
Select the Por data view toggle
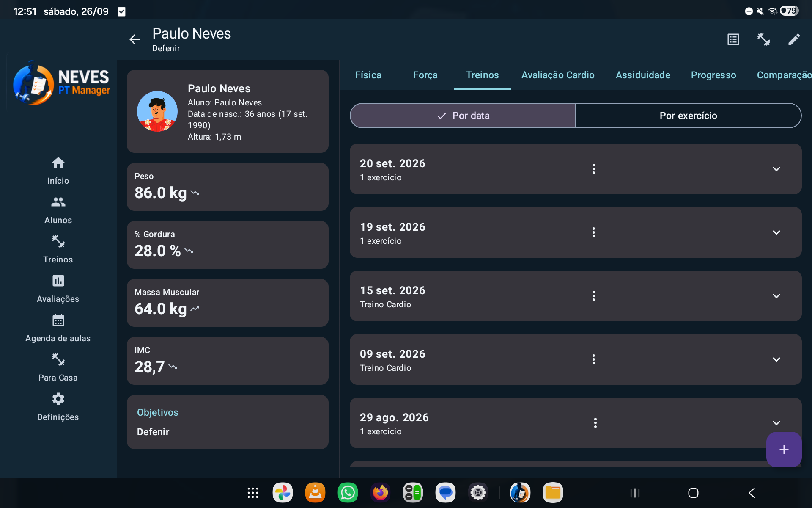tap(463, 116)
